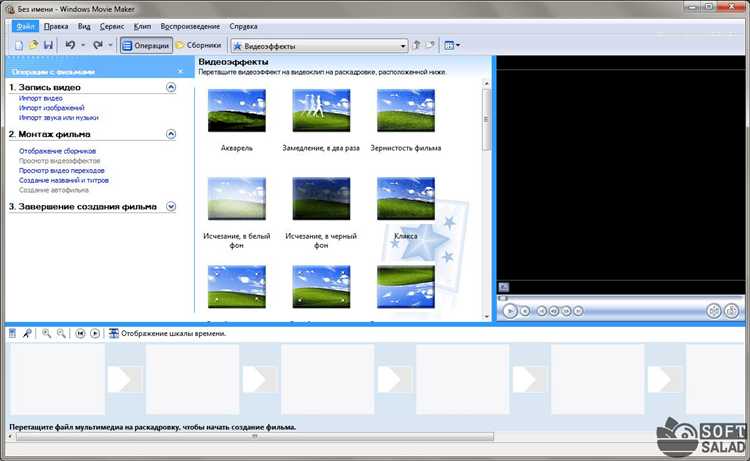The image size is (750, 461).
Task: Click the preview Next frame button
Action: (x=566, y=311)
